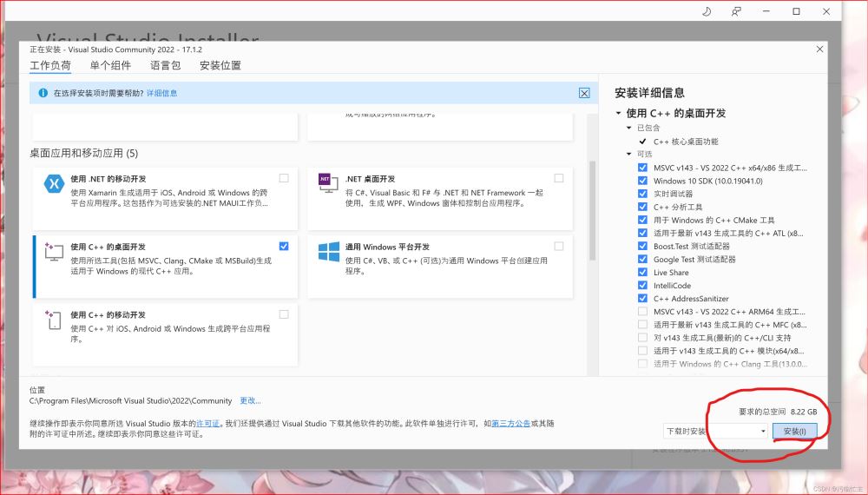Click the dark mode moon icon in title bar
Image resolution: width=868 pixels, height=495 pixels.
pyautogui.click(x=706, y=11)
